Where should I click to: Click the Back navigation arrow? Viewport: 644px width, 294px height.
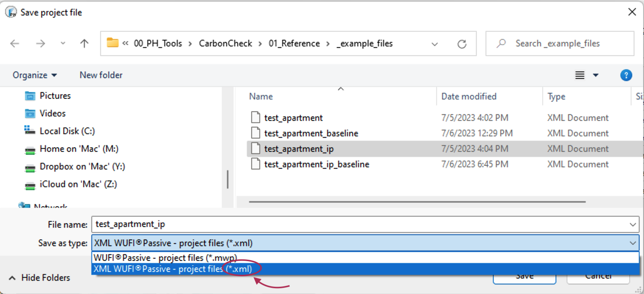coord(15,43)
